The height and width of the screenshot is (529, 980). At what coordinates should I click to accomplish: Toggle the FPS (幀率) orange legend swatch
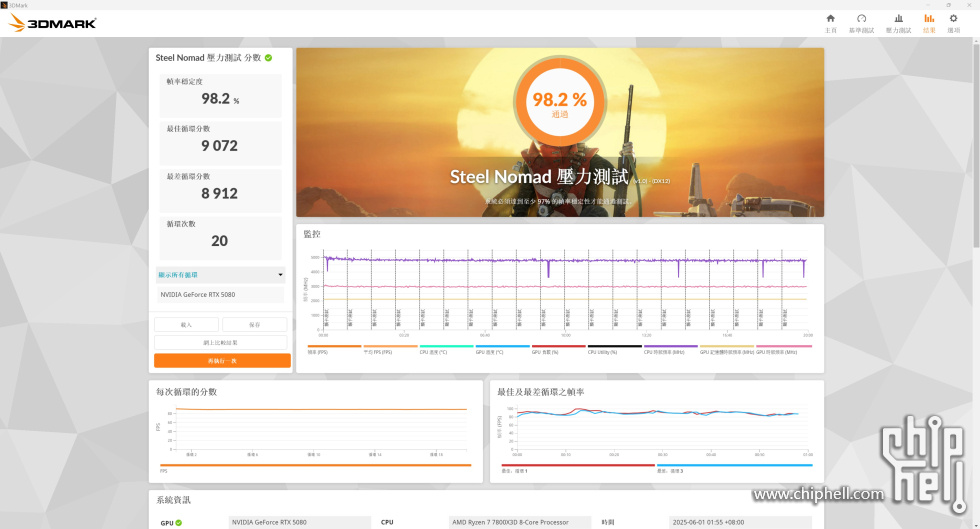334,346
